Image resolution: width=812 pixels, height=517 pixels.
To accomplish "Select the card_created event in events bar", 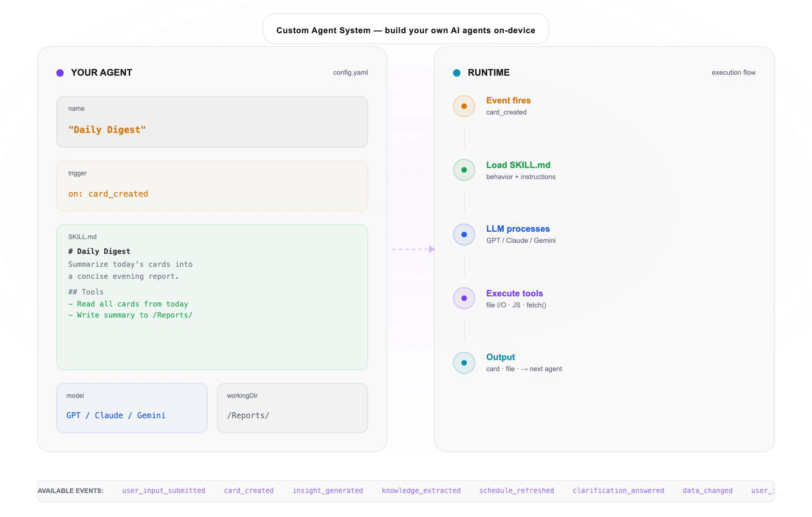I will [249, 491].
